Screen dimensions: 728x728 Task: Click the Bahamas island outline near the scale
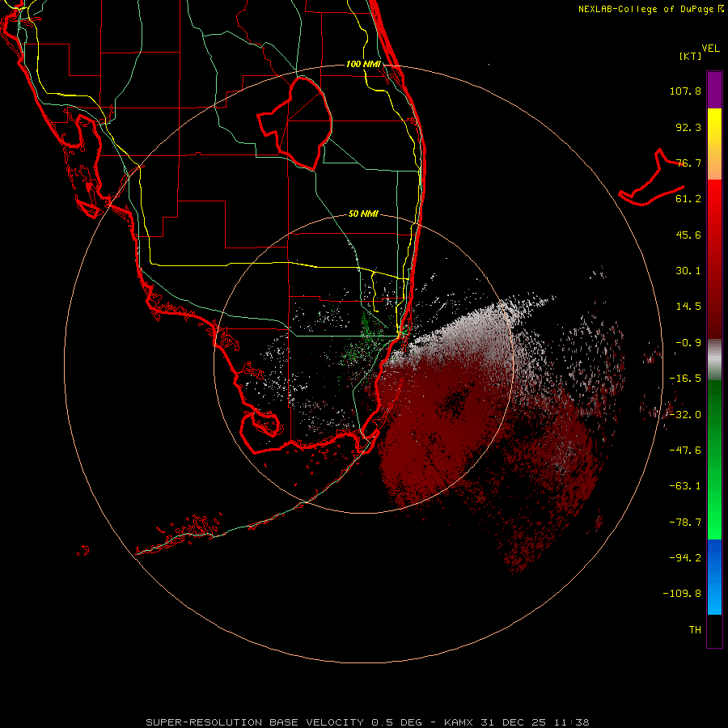(651, 178)
